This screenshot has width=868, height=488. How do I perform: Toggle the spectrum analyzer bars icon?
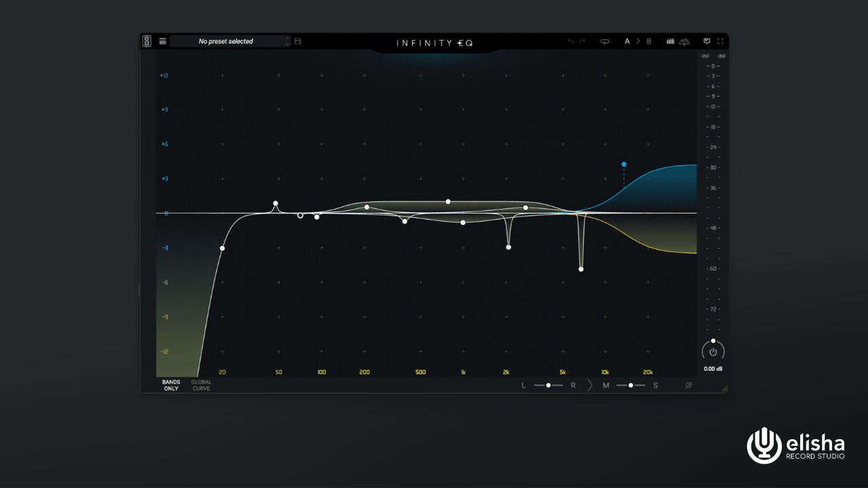(671, 41)
